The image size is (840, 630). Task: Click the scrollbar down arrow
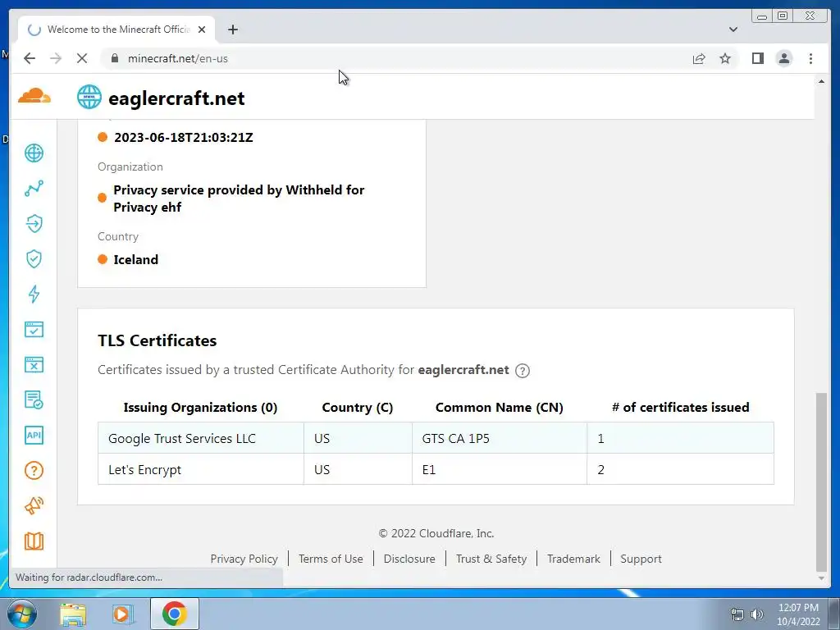tap(821, 578)
